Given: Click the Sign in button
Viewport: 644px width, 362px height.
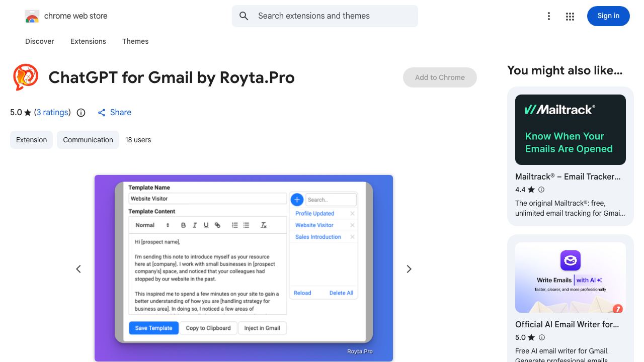Looking at the screenshot, I should pos(608,16).
